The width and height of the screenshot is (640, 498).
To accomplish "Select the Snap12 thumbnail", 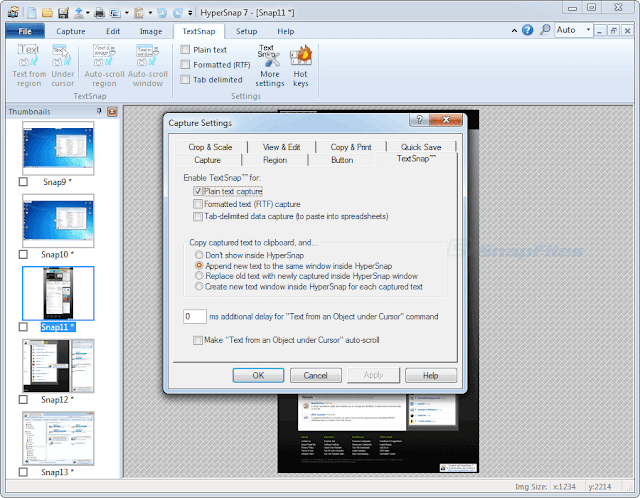I will 58,366.
